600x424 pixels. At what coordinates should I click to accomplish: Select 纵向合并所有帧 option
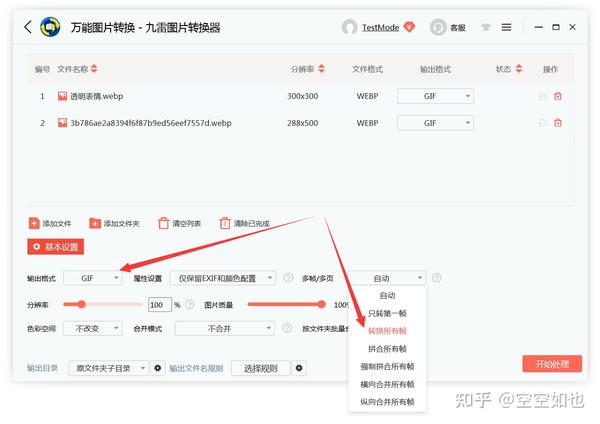387,402
